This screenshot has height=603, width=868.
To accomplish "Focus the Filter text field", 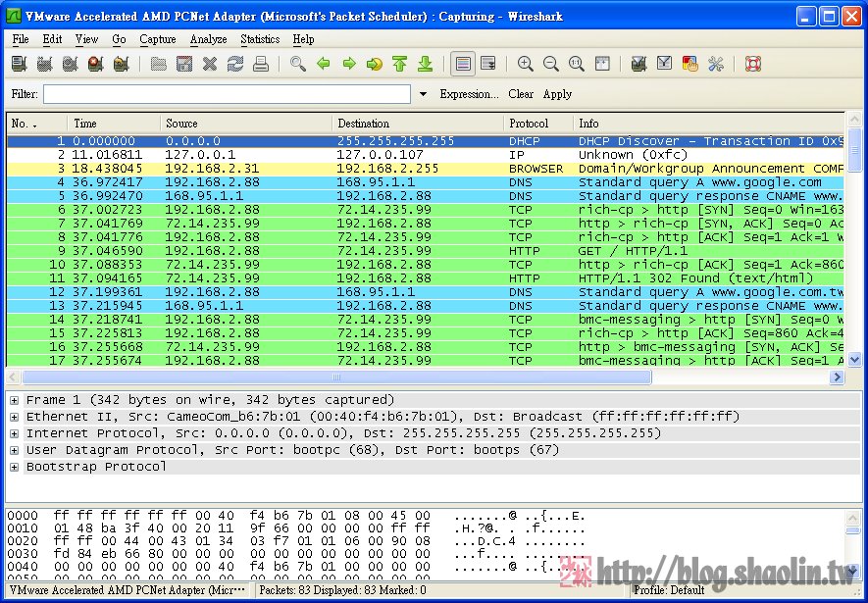I will (227, 94).
